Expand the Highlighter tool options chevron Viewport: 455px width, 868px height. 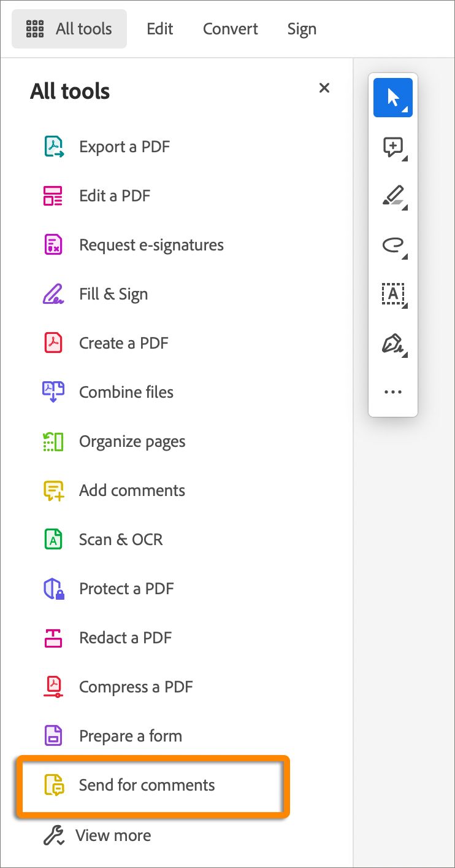tap(403, 207)
